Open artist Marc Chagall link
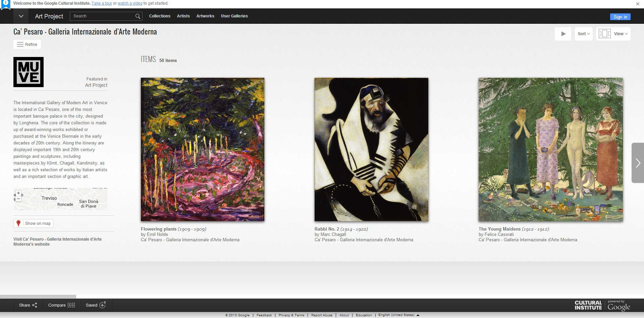Screen dimensions: 644x318 click(x=333, y=235)
